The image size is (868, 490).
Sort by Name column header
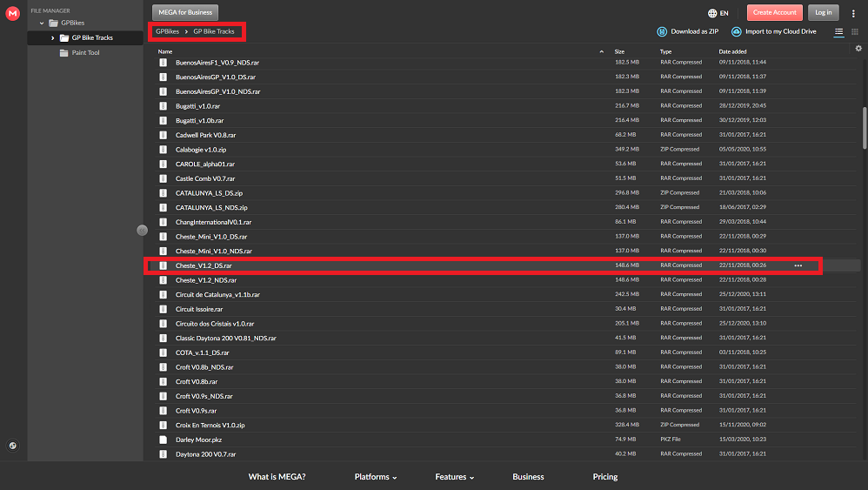click(165, 51)
